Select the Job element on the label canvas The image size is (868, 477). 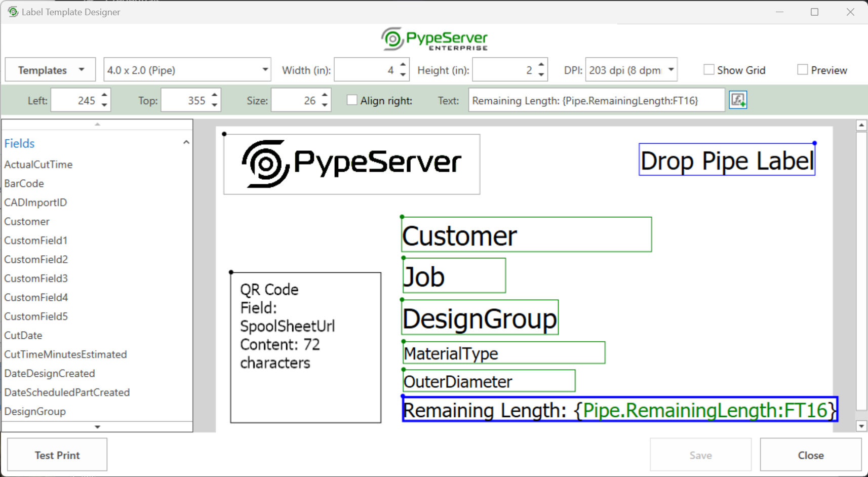(x=454, y=275)
